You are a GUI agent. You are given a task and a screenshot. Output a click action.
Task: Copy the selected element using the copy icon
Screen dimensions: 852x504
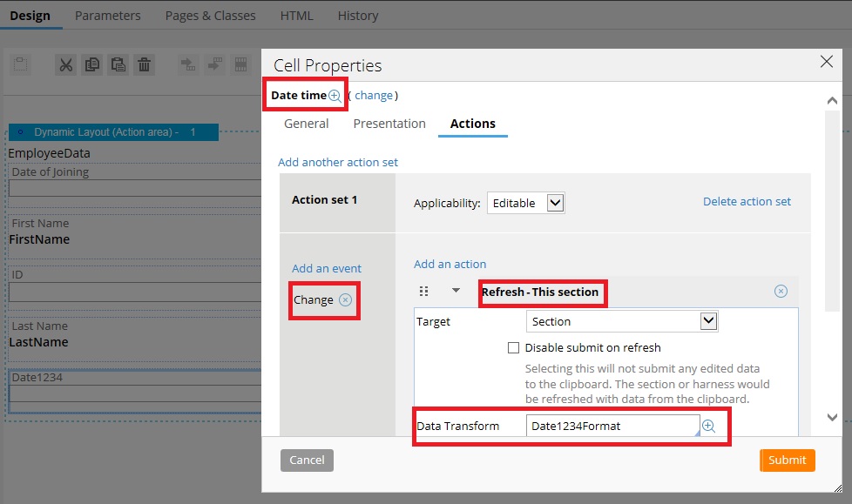[91, 64]
